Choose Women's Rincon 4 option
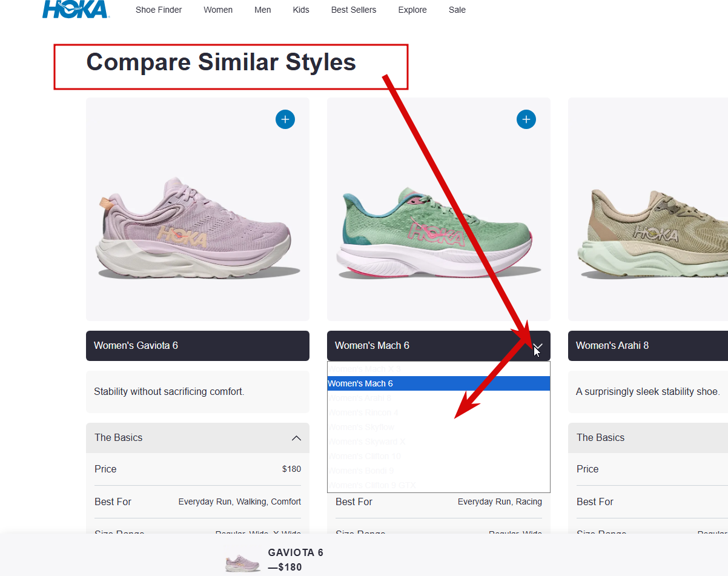The image size is (728, 576). 363,412
